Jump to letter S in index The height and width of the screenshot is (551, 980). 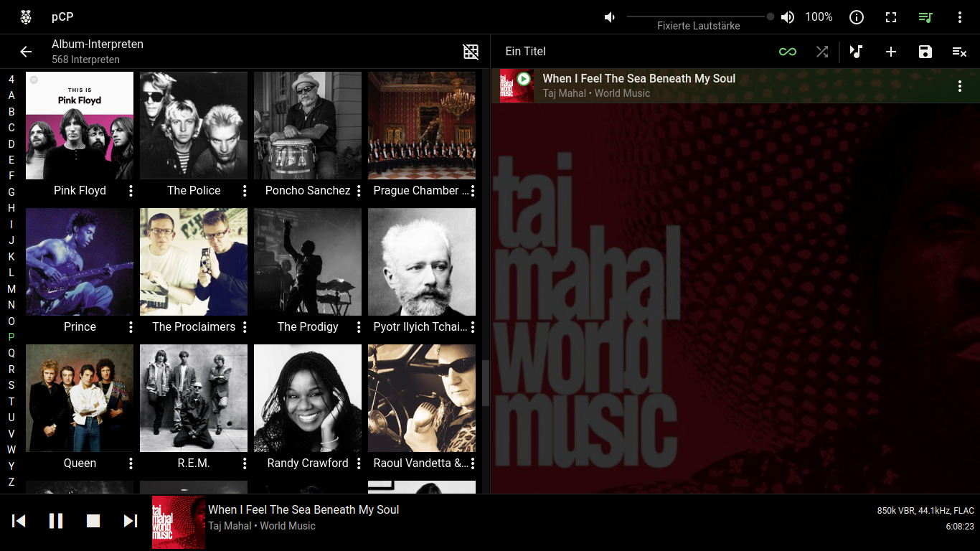click(11, 385)
